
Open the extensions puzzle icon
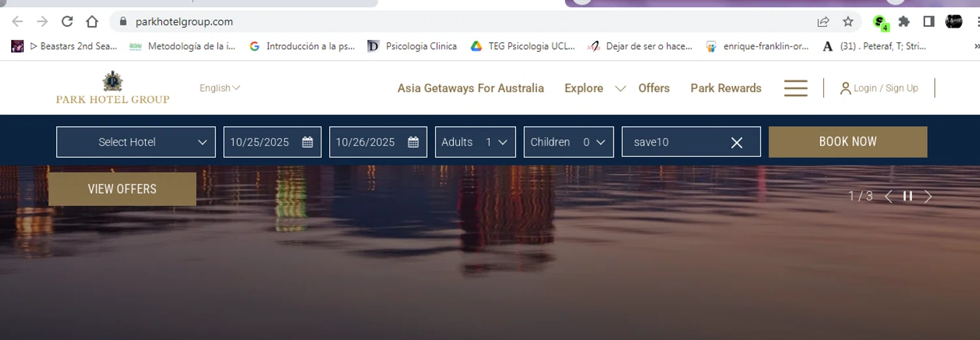click(904, 22)
